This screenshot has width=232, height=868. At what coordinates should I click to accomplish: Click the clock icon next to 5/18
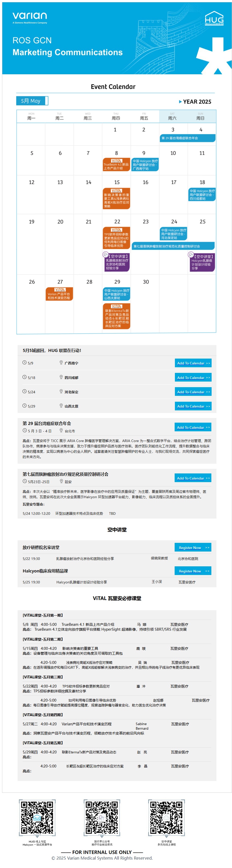click(x=24, y=377)
